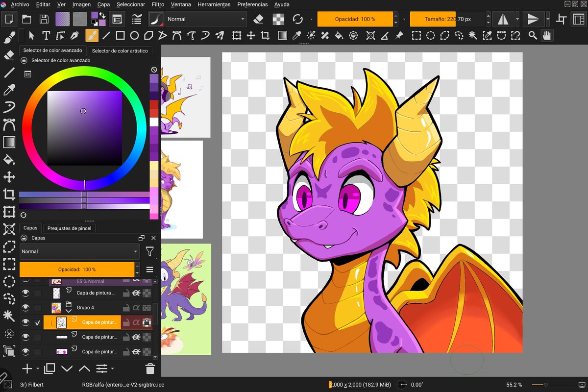
Task: Adjust the brush Opacidad slider in toolbar
Action: point(355,19)
